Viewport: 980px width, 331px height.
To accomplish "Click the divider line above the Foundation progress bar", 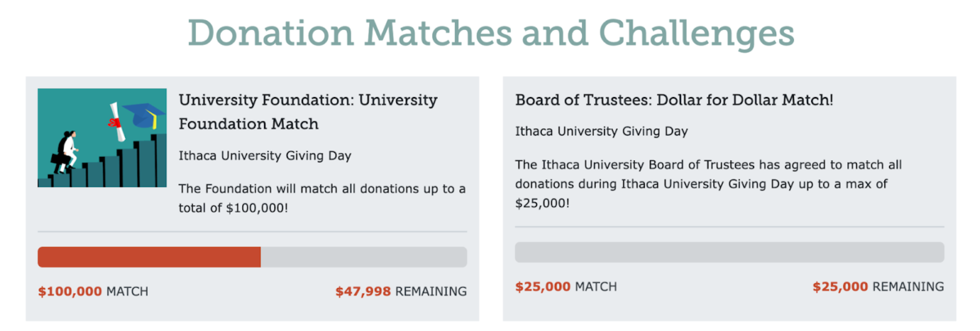I will tap(252, 232).
